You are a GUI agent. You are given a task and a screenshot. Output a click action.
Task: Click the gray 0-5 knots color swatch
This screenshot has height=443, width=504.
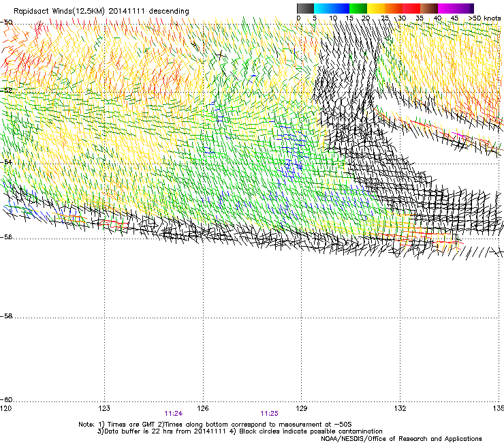[305, 8]
